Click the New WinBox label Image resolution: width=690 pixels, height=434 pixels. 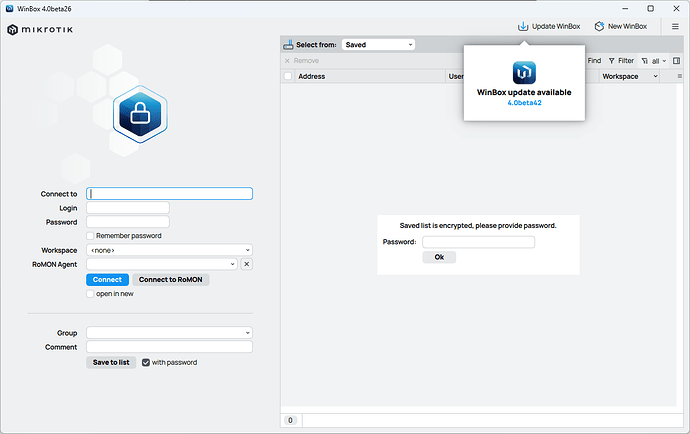pyautogui.click(x=627, y=26)
